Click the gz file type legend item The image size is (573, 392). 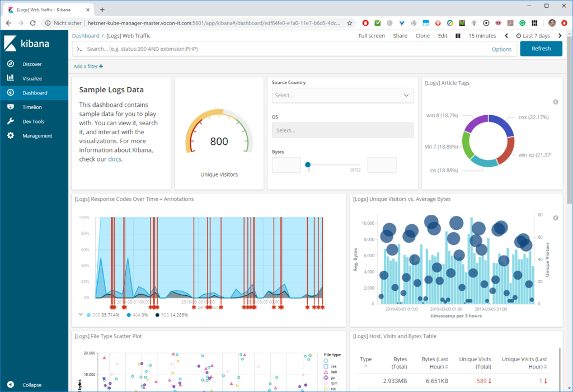330,378
